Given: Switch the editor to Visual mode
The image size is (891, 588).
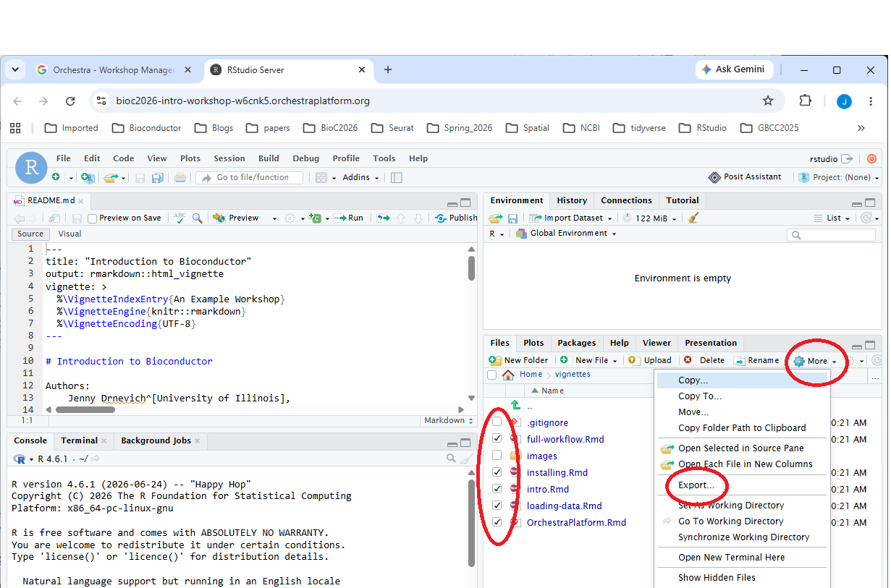Looking at the screenshot, I should (x=70, y=234).
